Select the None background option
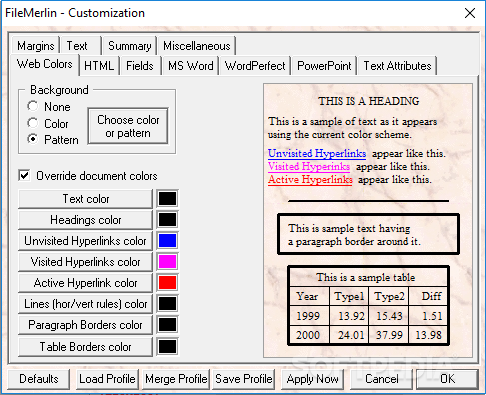The image size is (486, 395). (49, 107)
